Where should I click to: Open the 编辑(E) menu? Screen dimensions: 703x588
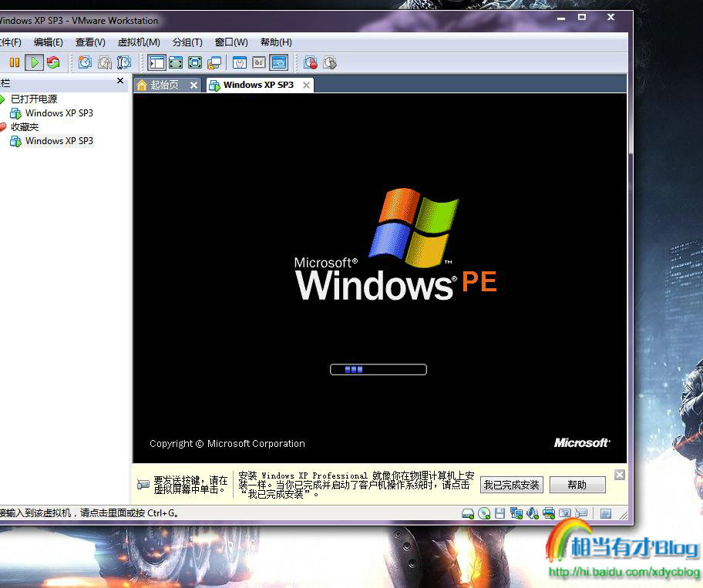(49, 42)
